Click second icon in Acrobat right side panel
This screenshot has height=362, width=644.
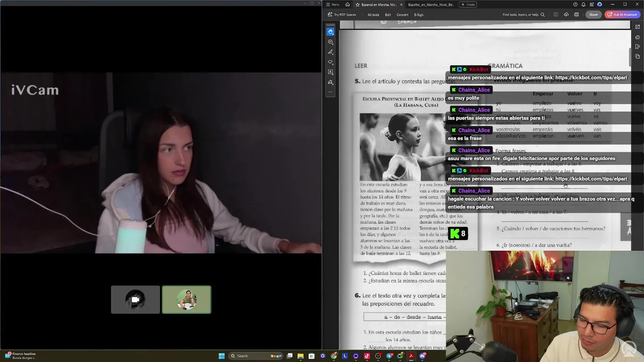coord(637,37)
